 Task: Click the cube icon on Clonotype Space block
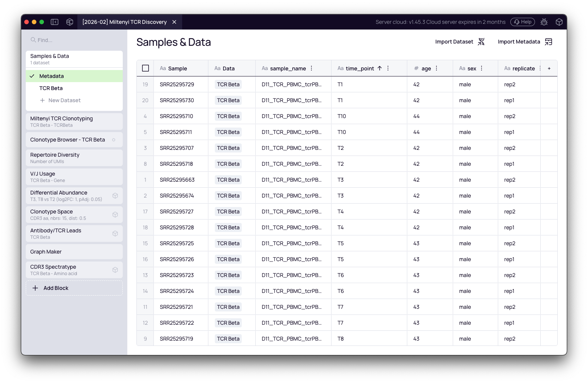pyautogui.click(x=115, y=215)
